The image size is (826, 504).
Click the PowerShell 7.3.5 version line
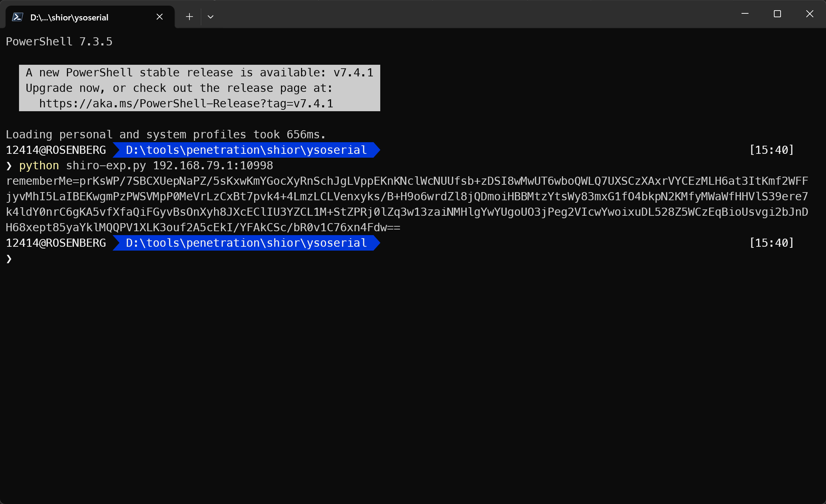[x=59, y=42]
